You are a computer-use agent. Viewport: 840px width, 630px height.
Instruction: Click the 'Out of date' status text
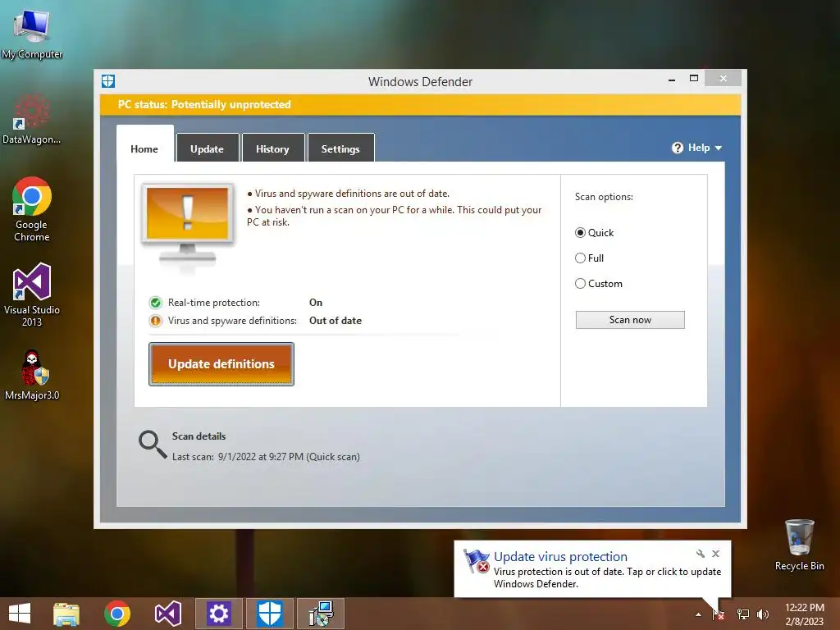click(x=336, y=321)
